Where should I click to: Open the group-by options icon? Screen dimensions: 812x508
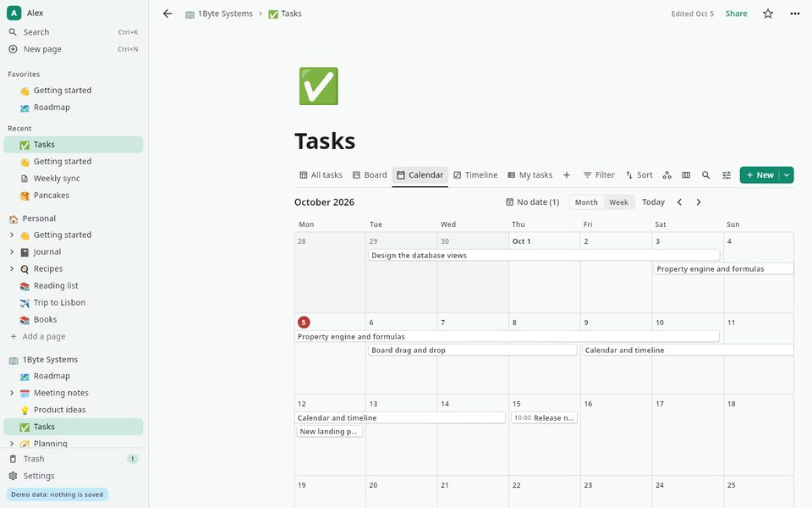(x=667, y=175)
